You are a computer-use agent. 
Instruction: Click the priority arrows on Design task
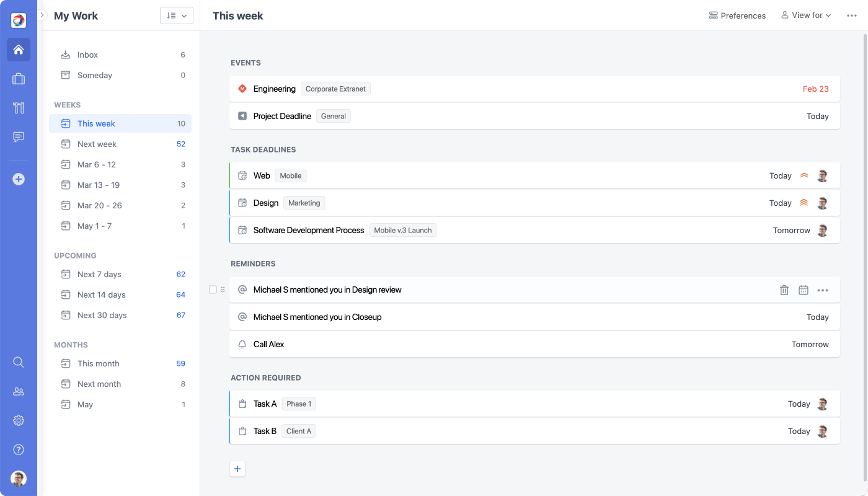coord(804,203)
